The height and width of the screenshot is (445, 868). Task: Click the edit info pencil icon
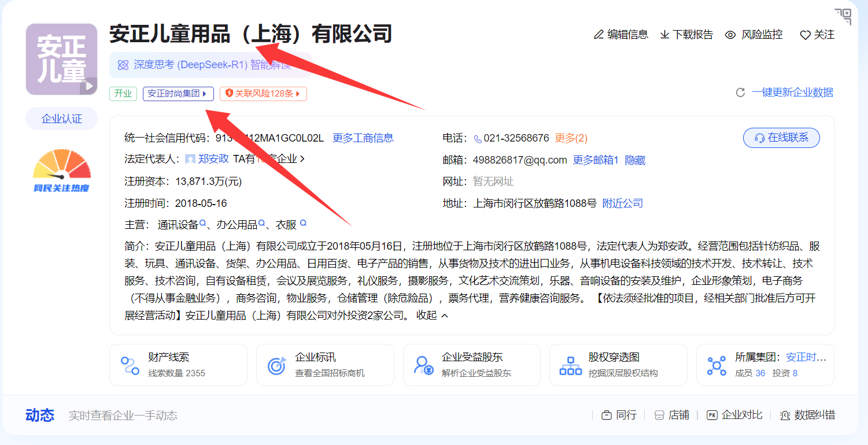[x=599, y=35]
